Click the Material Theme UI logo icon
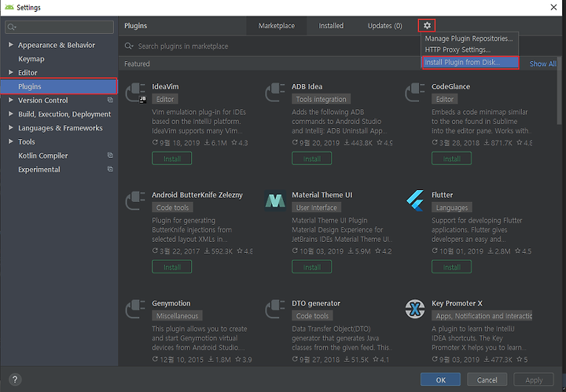 coord(275,201)
